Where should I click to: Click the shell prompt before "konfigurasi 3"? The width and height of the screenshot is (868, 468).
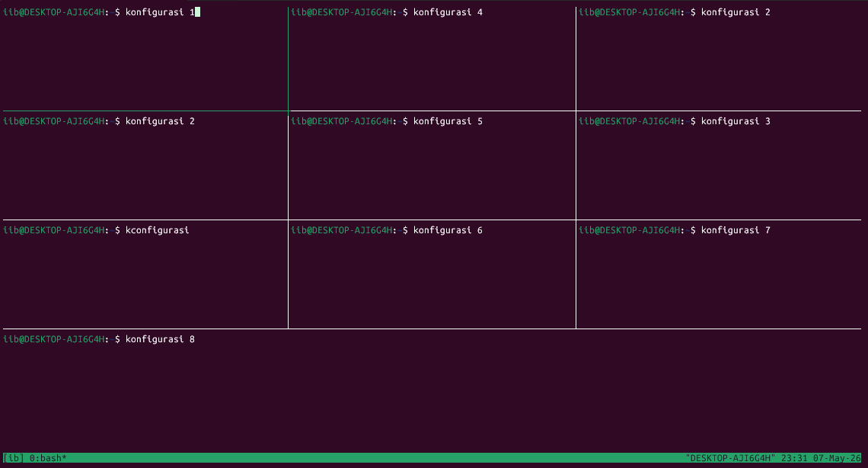(637, 121)
